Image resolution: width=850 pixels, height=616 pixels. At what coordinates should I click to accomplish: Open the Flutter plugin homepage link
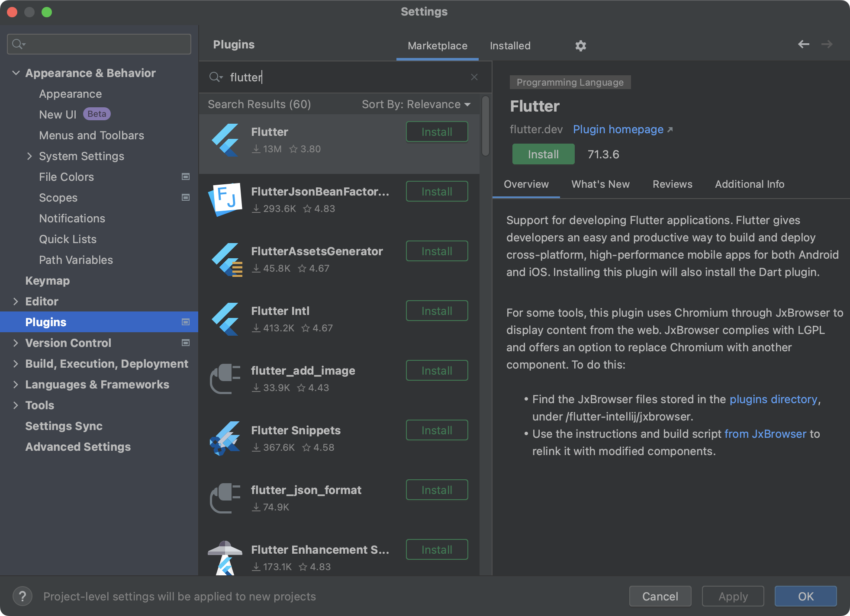(618, 129)
